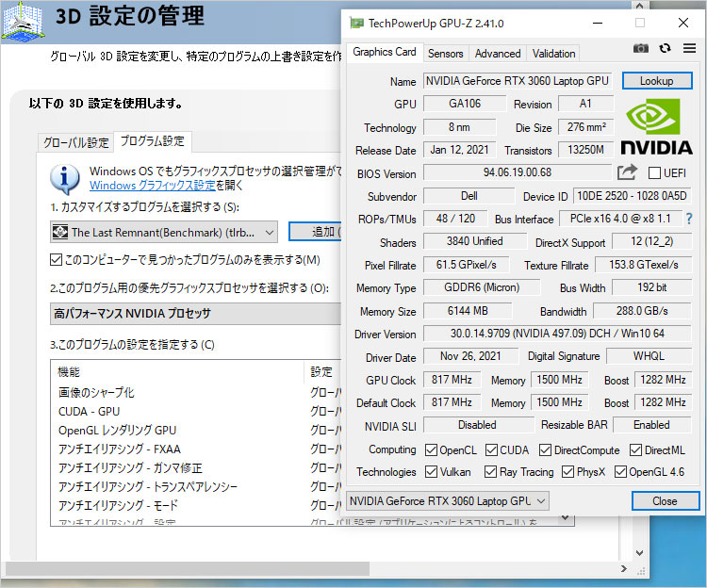
Task: Click the GPU-Z refresh icon
Action: click(665, 48)
